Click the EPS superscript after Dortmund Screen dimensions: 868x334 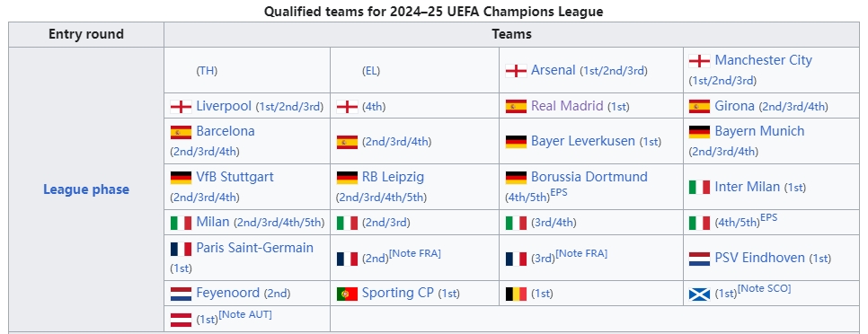tap(559, 193)
